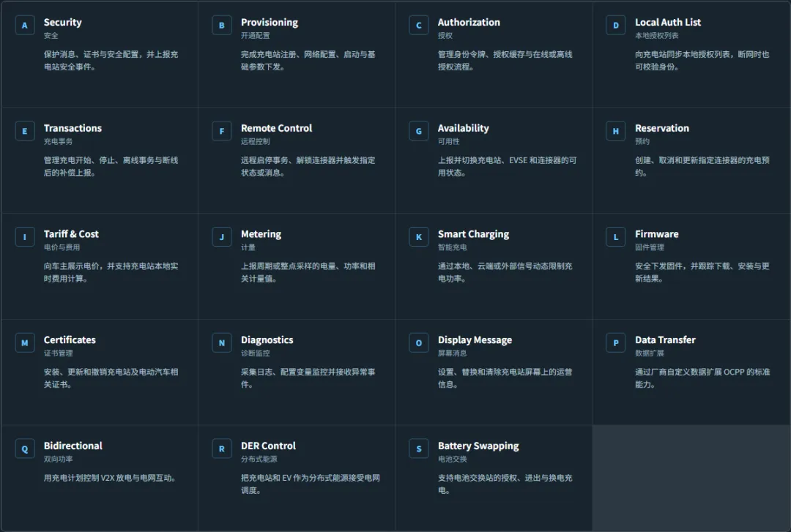The height and width of the screenshot is (532, 791).
Task: Open the Provisioning title
Action: (x=270, y=22)
